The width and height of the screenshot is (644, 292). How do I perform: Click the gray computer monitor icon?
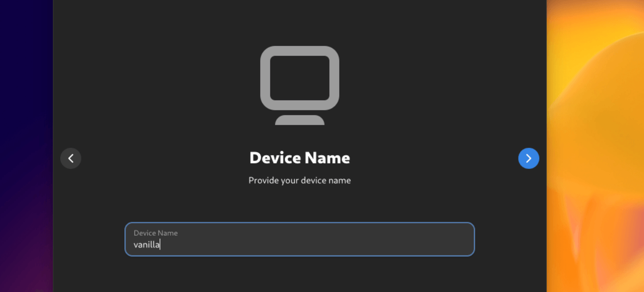(300, 85)
